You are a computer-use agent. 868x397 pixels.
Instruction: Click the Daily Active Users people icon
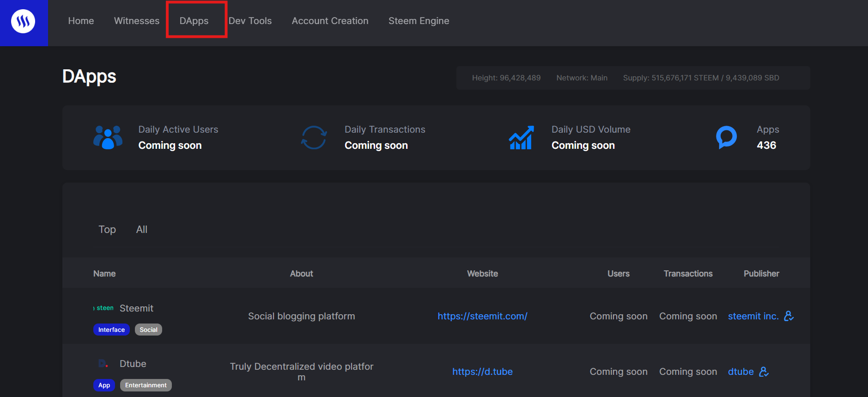coord(108,137)
